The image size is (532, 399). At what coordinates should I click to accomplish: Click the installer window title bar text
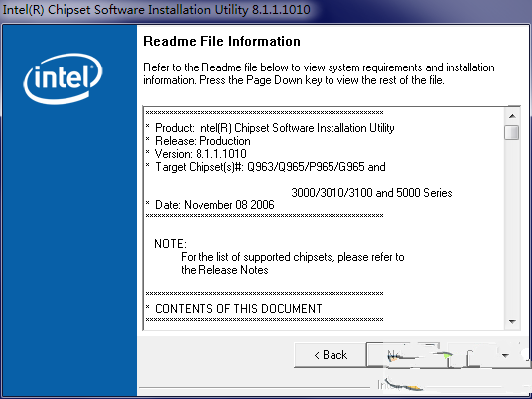157,10
